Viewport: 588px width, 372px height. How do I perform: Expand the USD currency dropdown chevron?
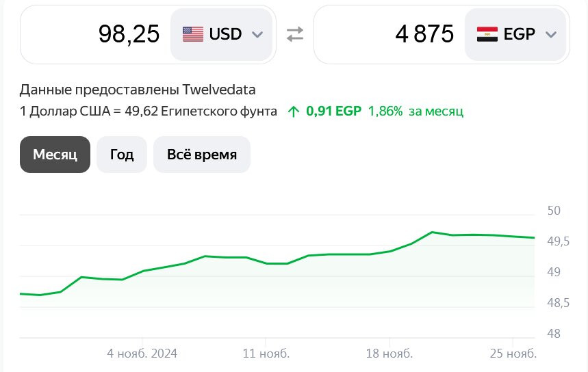coord(257,34)
